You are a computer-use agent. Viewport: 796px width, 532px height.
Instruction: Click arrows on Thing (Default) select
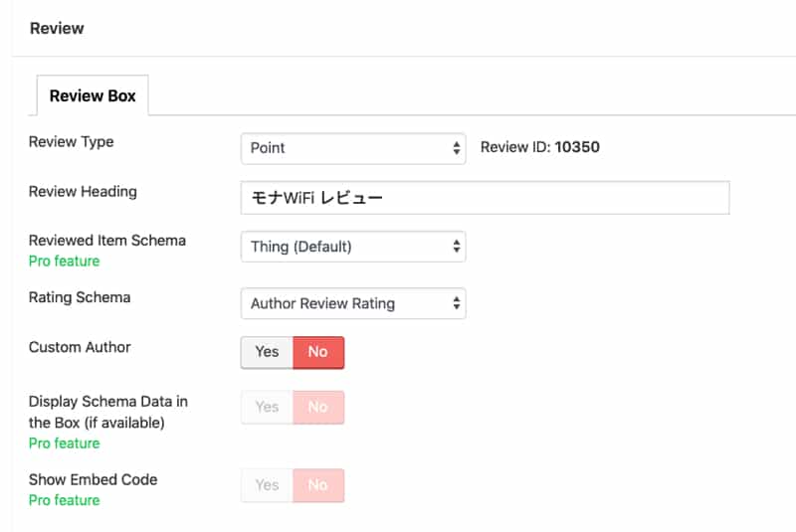[457, 247]
